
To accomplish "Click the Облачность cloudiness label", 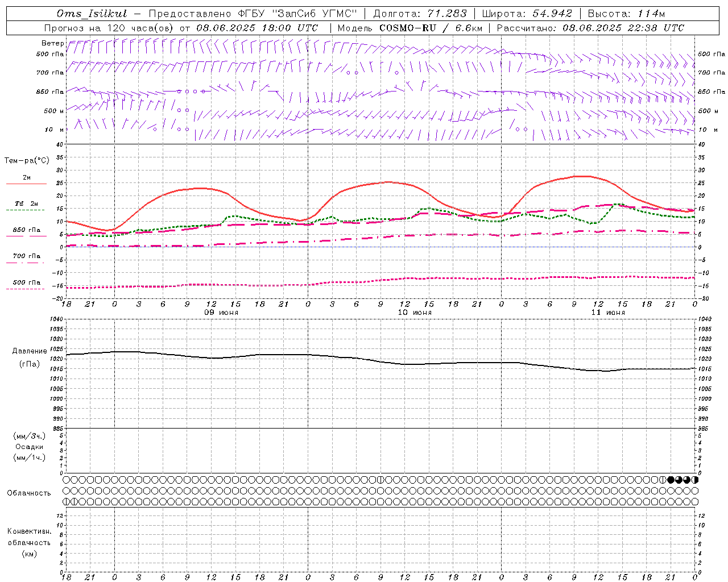I will click(29, 493).
